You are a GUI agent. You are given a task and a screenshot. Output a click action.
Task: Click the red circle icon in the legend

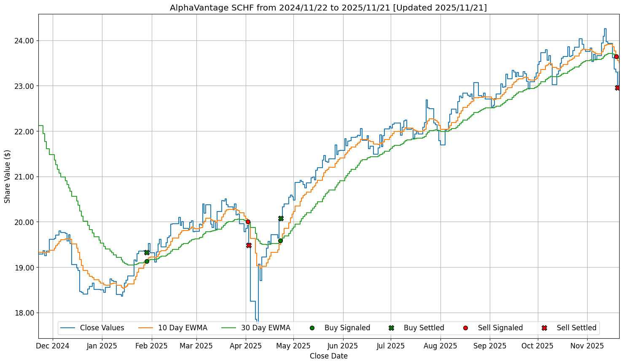(465, 328)
